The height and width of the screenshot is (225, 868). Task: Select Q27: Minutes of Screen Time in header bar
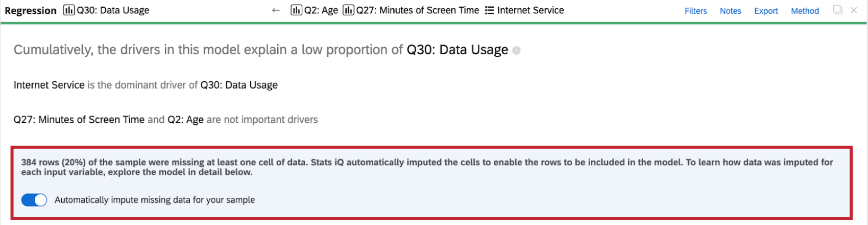pyautogui.click(x=417, y=10)
